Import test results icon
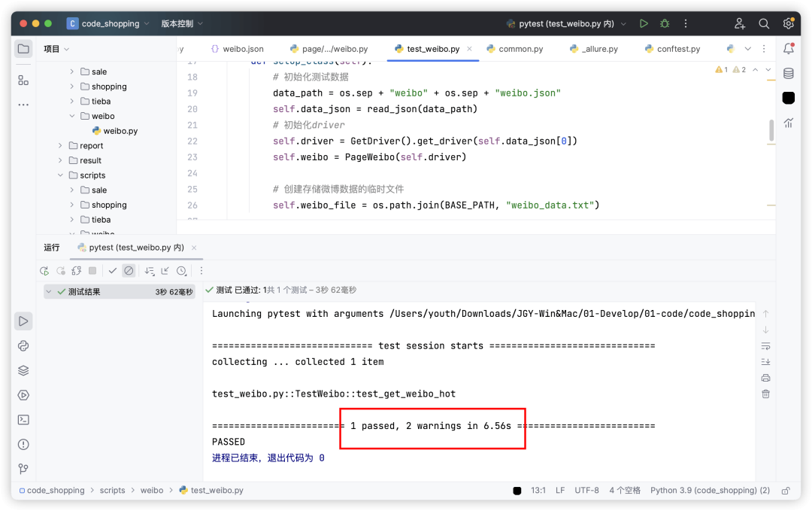 pyautogui.click(x=165, y=270)
